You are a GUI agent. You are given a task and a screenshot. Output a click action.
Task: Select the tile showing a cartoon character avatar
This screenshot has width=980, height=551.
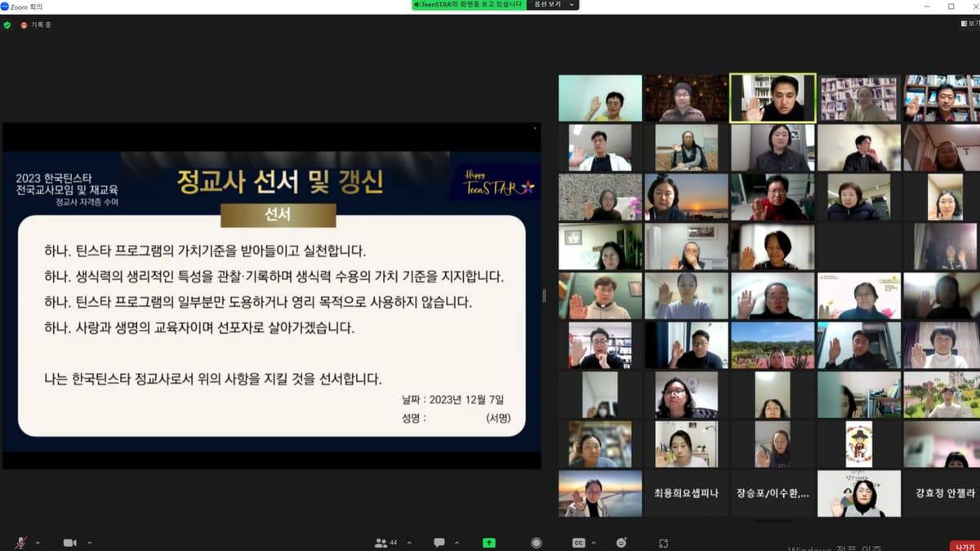tap(859, 444)
